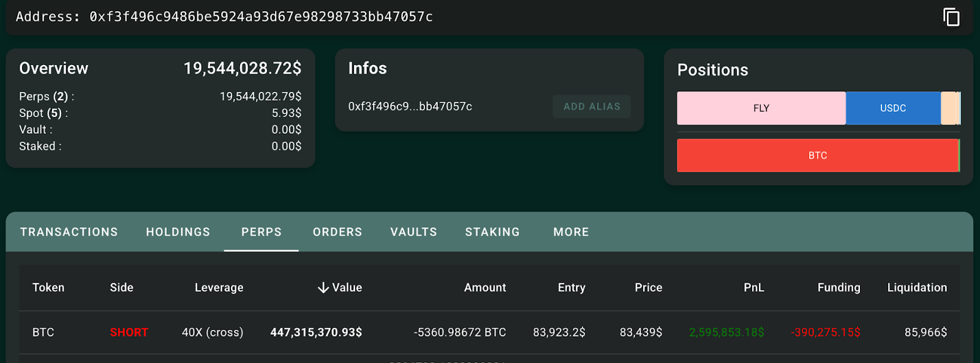Expand the More tab menu
980x363 pixels.
(571, 232)
